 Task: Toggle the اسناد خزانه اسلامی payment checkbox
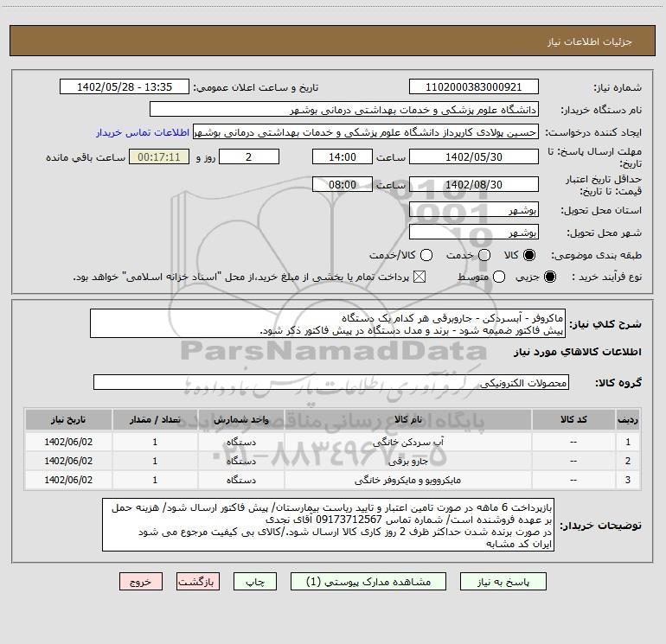(421, 277)
